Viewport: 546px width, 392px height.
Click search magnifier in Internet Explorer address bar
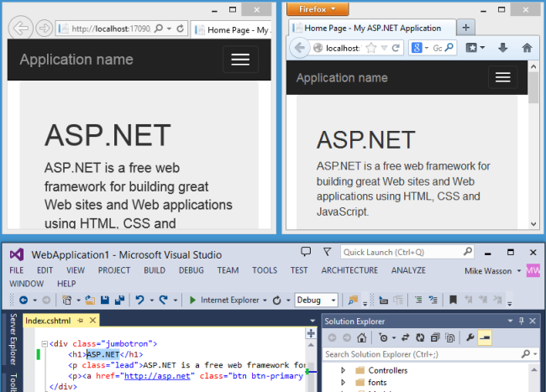tap(159, 29)
